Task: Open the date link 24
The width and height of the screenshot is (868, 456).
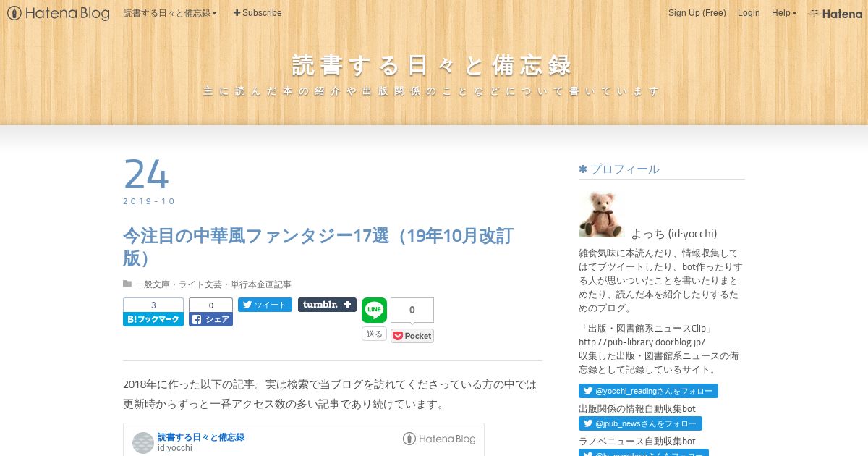Action: pos(146,174)
